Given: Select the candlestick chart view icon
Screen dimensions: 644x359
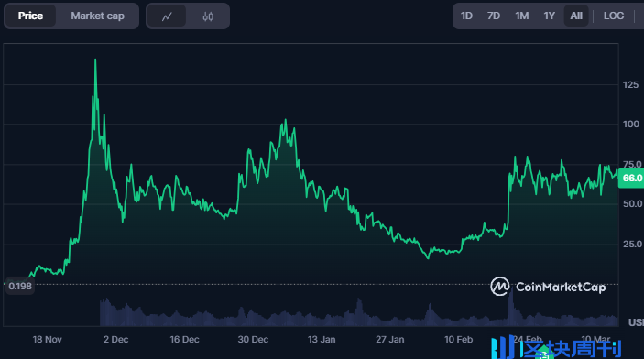Looking at the screenshot, I should coord(208,16).
